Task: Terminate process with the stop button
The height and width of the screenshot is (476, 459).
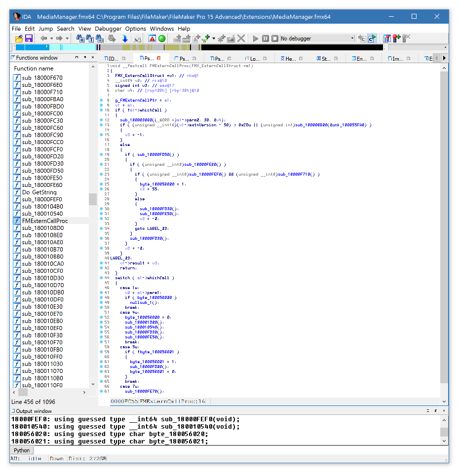Action: click(275, 38)
